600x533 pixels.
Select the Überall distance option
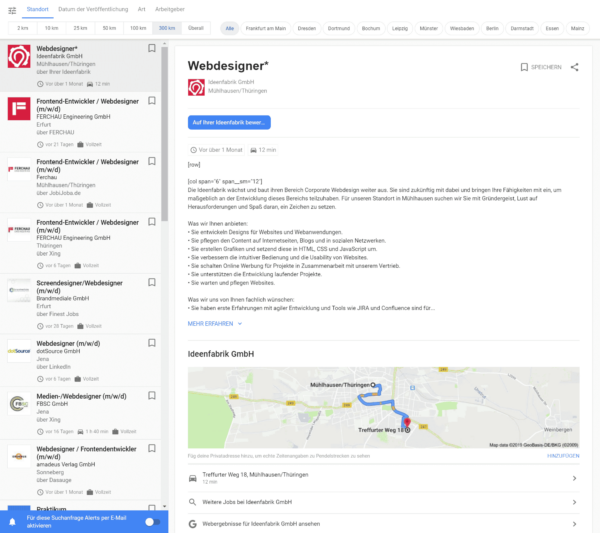(x=195, y=28)
